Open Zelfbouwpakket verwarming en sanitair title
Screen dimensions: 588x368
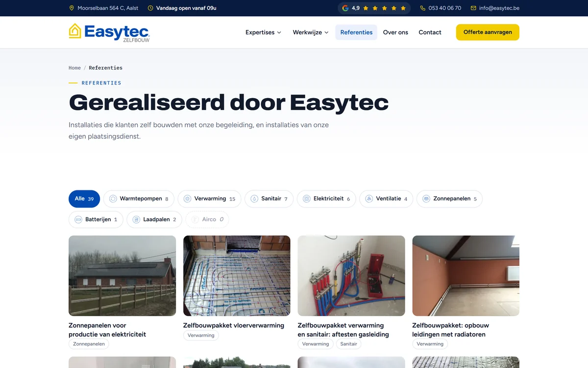(x=343, y=330)
